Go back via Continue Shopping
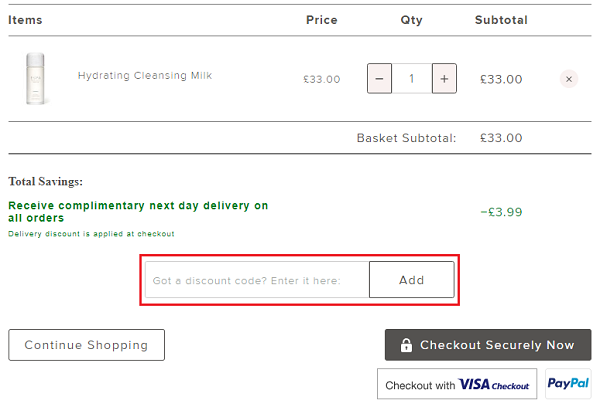This screenshot has height=407, width=600. click(86, 345)
